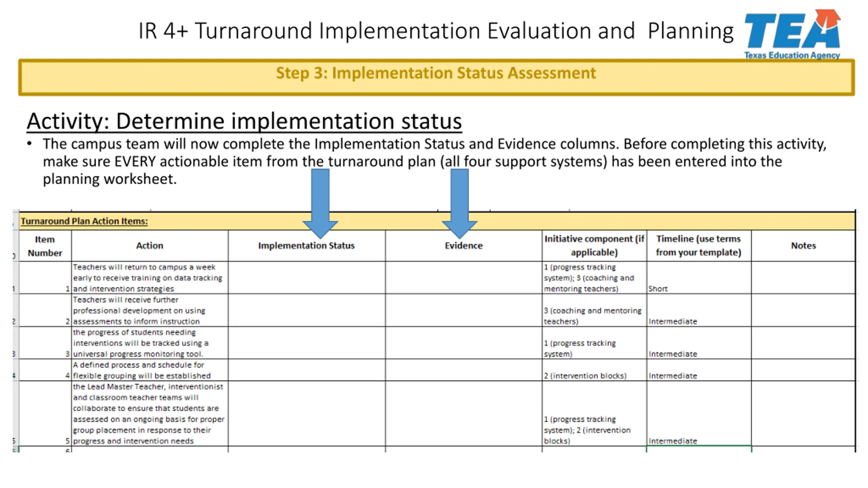Click the initiative cell '1 (progress tracking system); 2 (intervention blocks)'
Viewport: 868px width, 488px height.
594,413
